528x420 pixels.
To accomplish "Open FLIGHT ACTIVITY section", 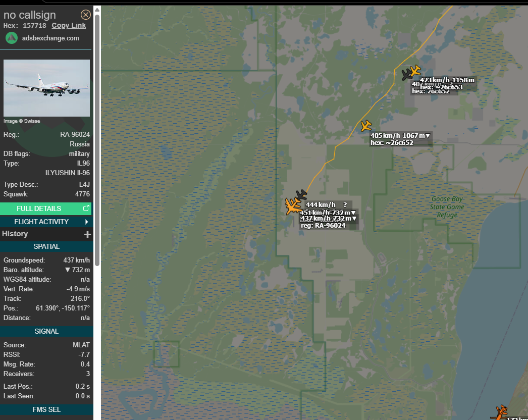I will pyautogui.click(x=46, y=222).
